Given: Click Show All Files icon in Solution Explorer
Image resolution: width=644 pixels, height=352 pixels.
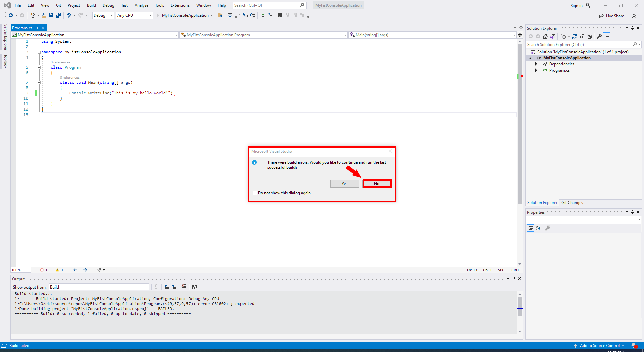Looking at the screenshot, I should 589,36.
